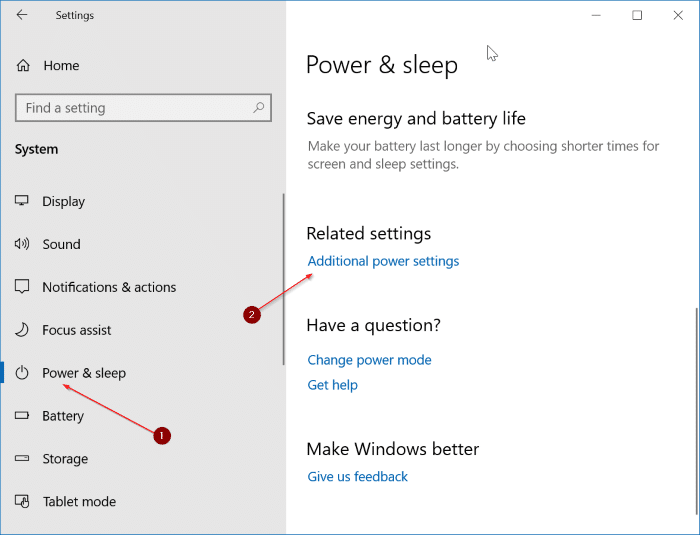Click the Get help link
This screenshot has width=700, height=535.
[x=333, y=385]
